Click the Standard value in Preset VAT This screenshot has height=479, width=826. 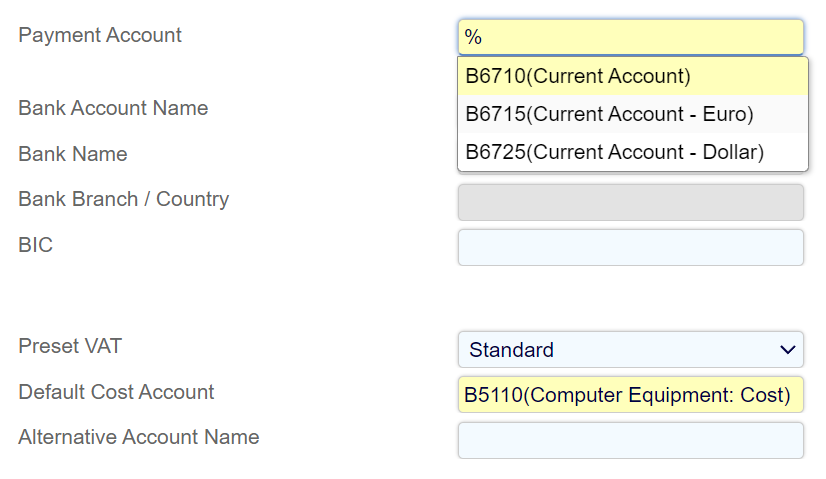tap(511, 350)
